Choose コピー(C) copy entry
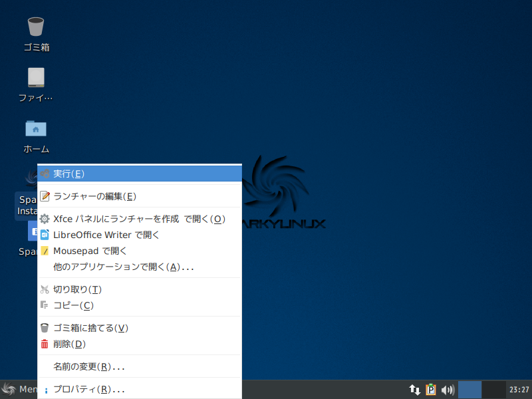The height and width of the screenshot is (399, 532). (140, 305)
